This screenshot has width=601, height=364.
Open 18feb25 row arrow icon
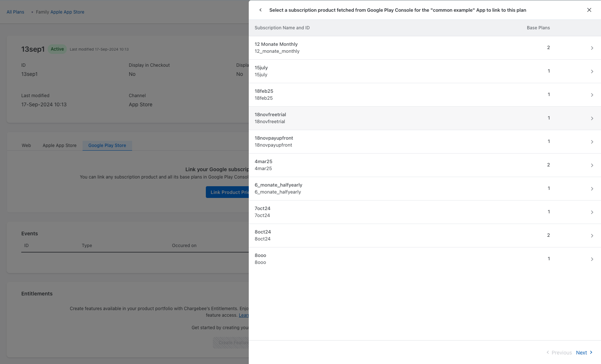(592, 95)
